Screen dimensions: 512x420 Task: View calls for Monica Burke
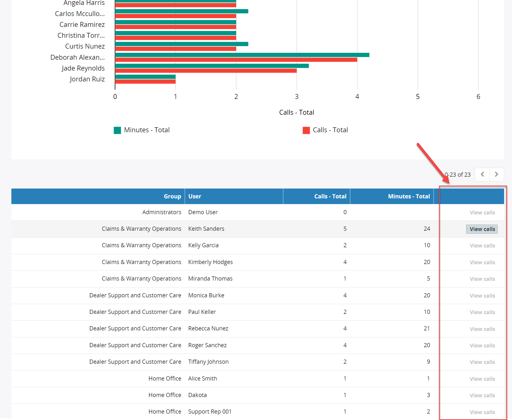tap(482, 296)
